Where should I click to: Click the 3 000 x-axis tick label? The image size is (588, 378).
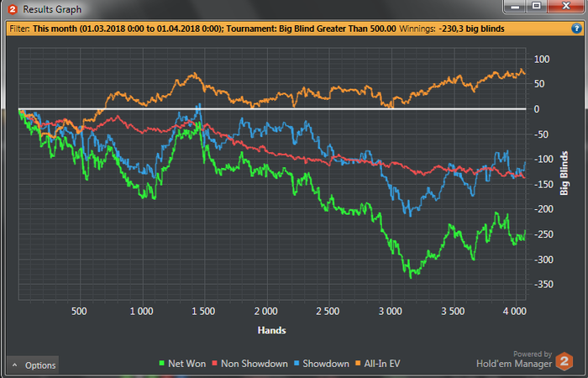click(x=391, y=312)
